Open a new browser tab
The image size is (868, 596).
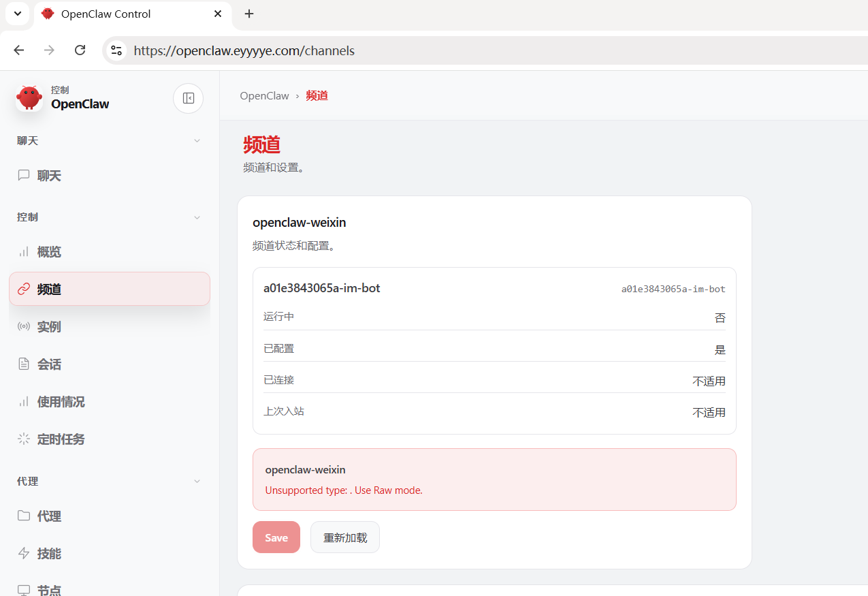point(249,14)
